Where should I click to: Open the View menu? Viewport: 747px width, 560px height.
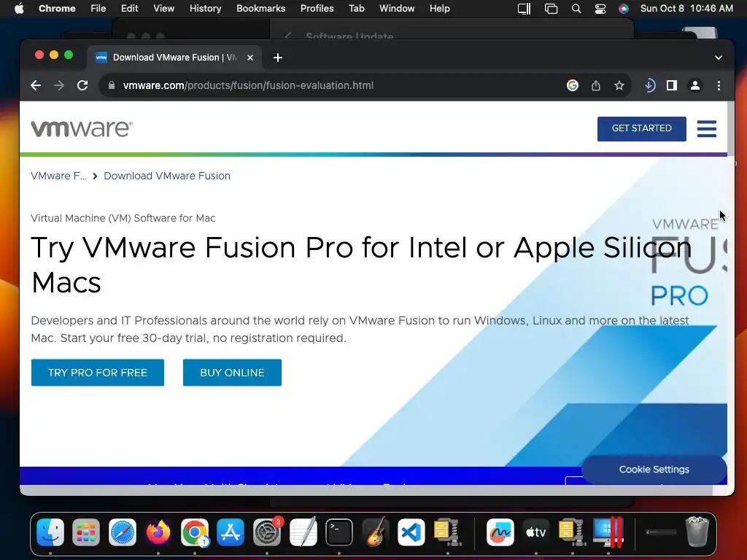tap(163, 9)
